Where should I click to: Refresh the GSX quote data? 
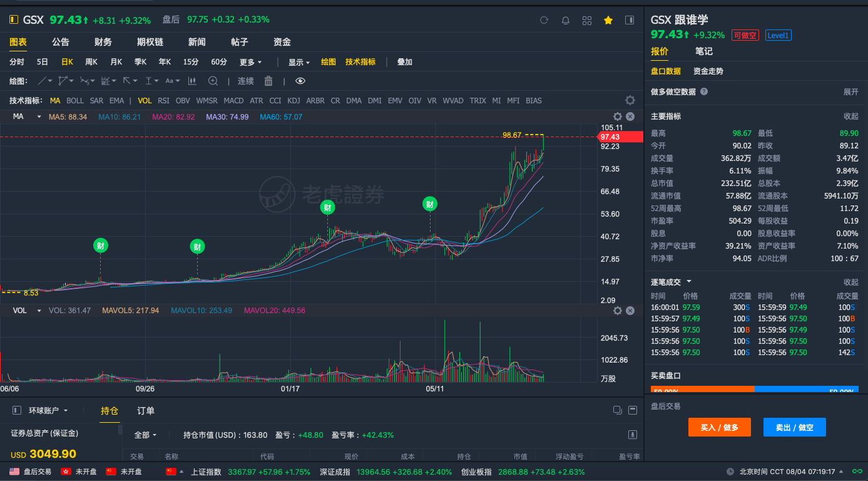(544, 20)
